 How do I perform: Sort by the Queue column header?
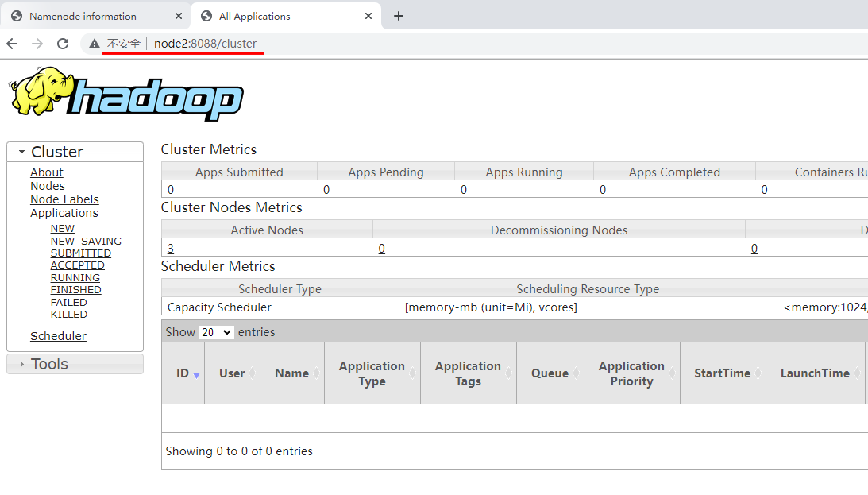[x=550, y=373]
